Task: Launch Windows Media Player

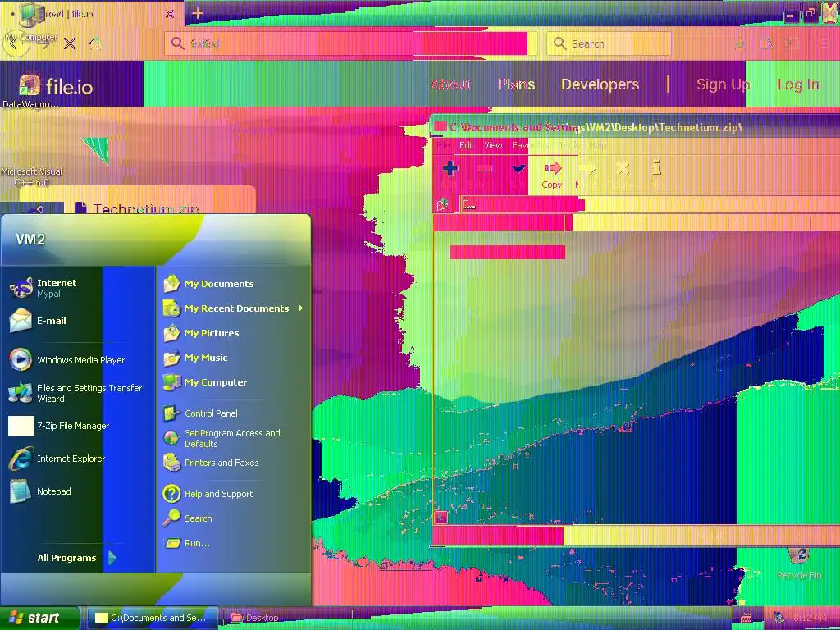Action: (67, 360)
